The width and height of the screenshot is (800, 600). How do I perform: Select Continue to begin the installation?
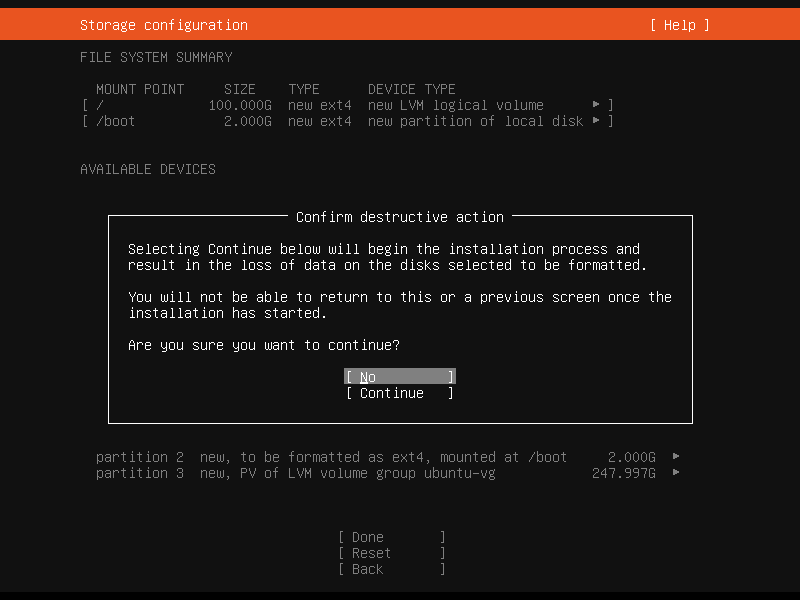point(398,393)
